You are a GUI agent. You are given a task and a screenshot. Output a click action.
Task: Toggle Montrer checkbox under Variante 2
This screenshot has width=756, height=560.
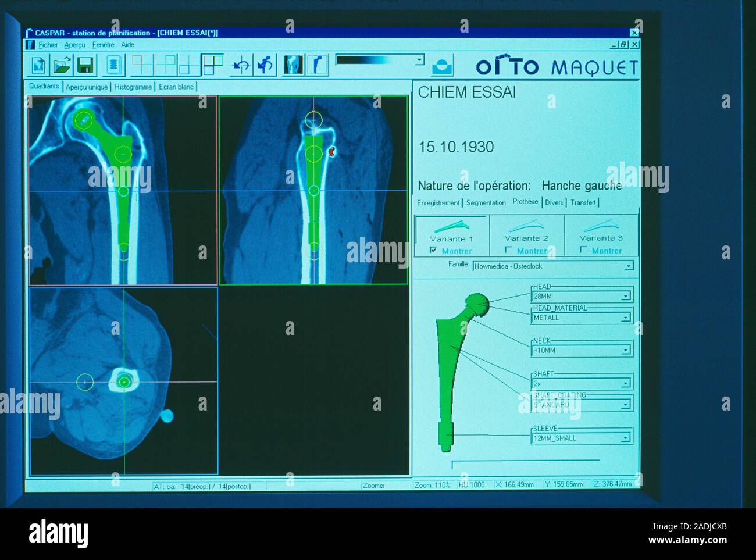pyautogui.click(x=508, y=250)
